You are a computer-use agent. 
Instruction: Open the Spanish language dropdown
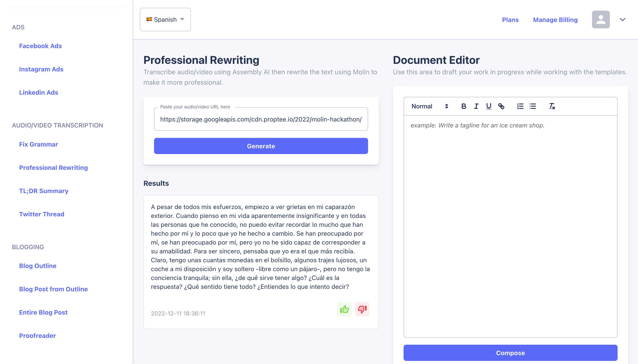[x=165, y=20]
